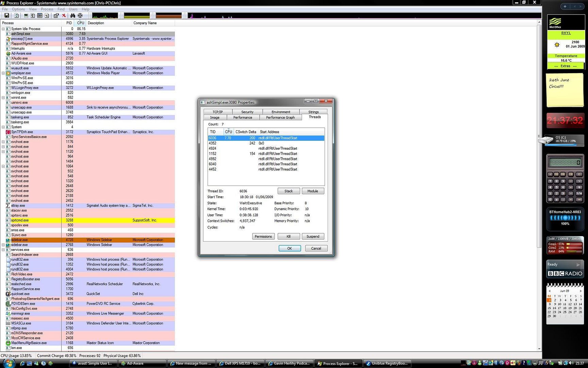Collapse the wininit.exe tree node
The image size is (588, 368).
point(3,98)
